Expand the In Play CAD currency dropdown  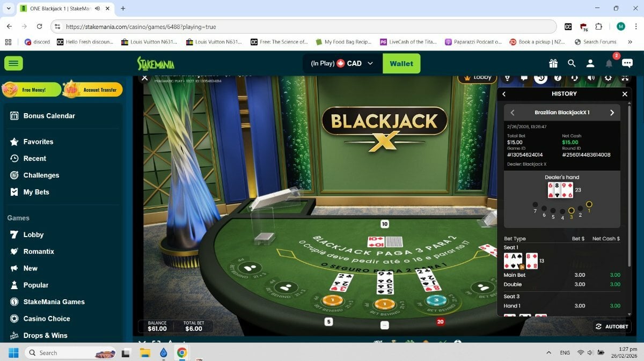click(342, 63)
